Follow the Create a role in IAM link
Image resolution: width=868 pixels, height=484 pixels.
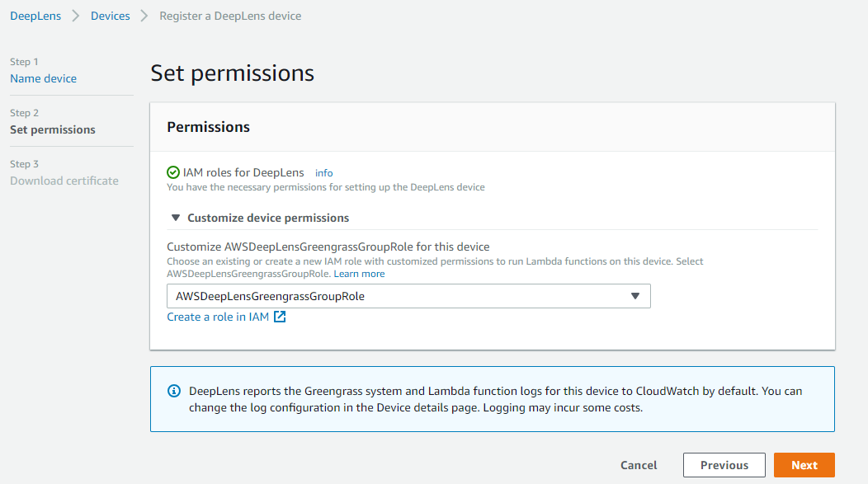(x=218, y=317)
